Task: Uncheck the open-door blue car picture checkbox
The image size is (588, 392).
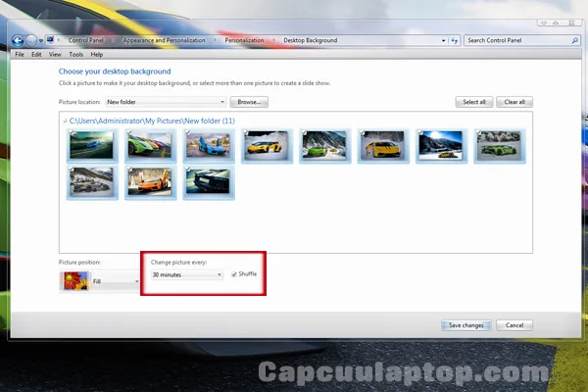Action: (187, 132)
